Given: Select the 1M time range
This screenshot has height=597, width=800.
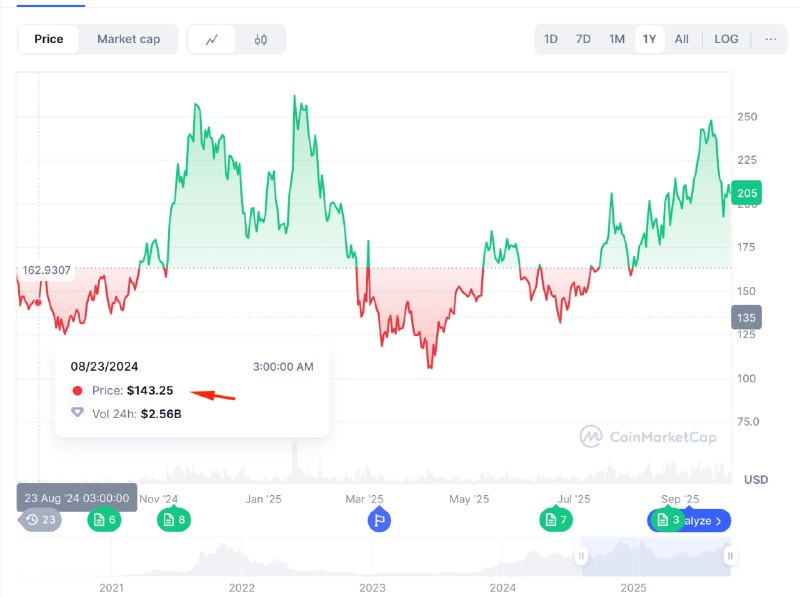Looking at the screenshot, I should click(x=617, y=39).
